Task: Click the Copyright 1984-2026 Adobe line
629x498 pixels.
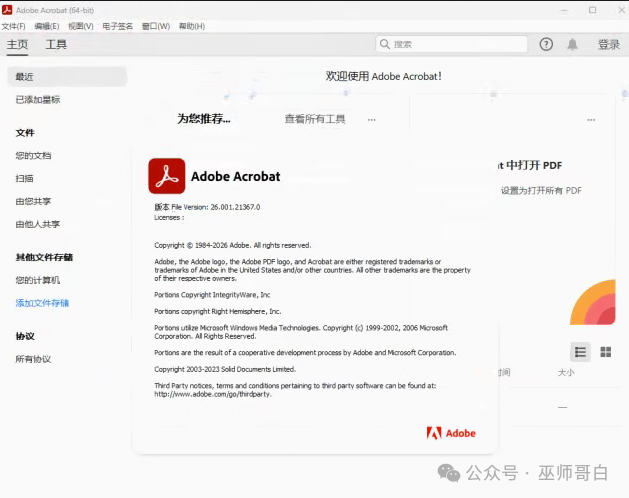Action: click(233, 245)
